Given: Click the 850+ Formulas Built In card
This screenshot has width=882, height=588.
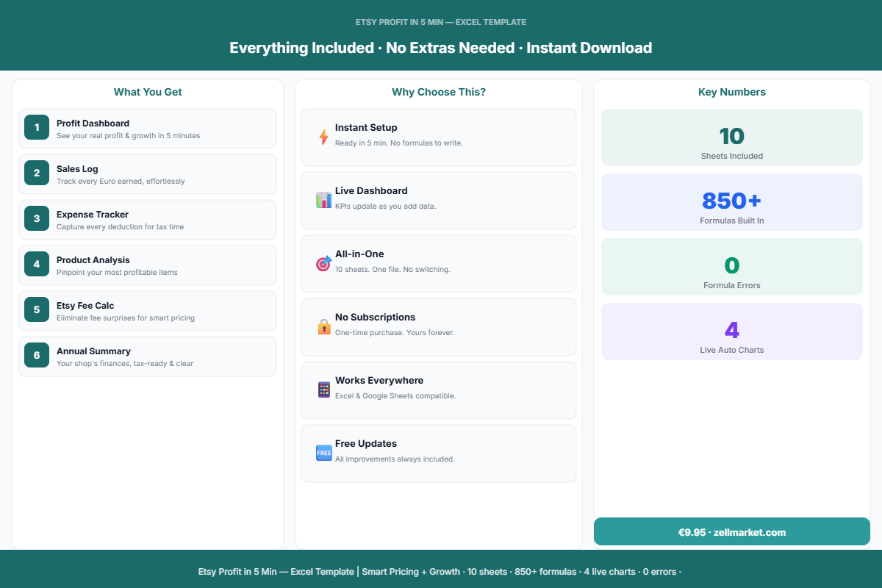Looking at the screenshot, I should pos(731,202).
